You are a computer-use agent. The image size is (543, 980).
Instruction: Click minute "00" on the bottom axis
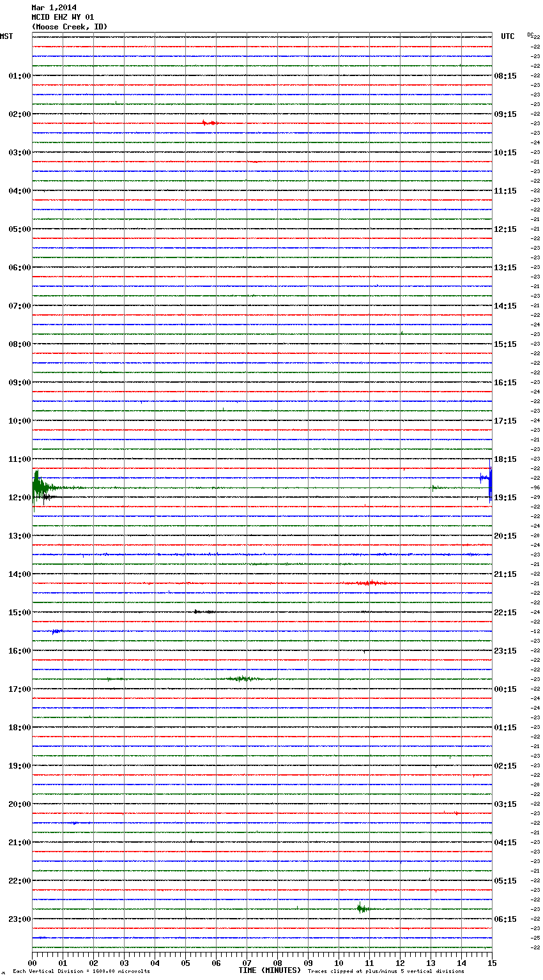32,963
